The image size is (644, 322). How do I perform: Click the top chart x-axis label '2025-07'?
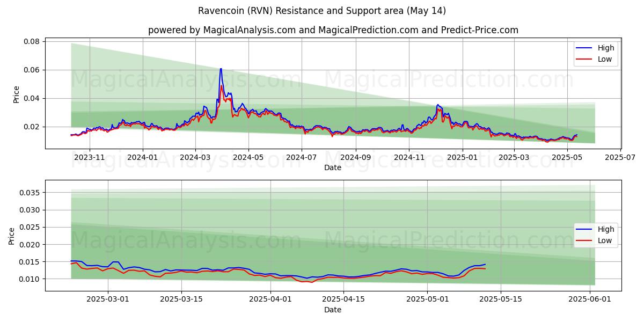pos(620,157)
